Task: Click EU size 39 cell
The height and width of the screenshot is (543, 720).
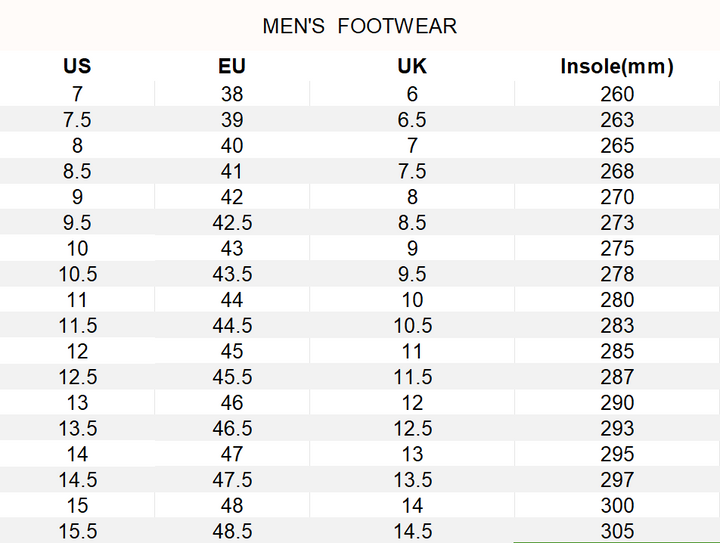Action: [232, 120]
